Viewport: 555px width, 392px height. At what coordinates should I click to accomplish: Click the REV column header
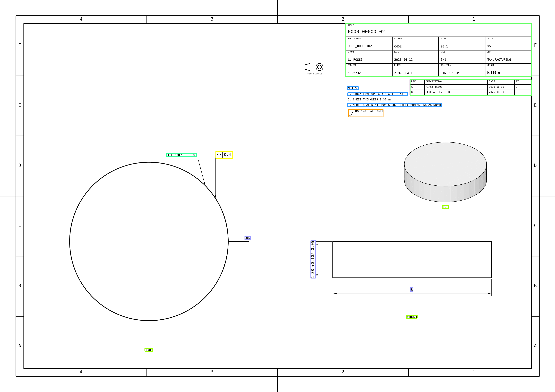pos(413,82)
